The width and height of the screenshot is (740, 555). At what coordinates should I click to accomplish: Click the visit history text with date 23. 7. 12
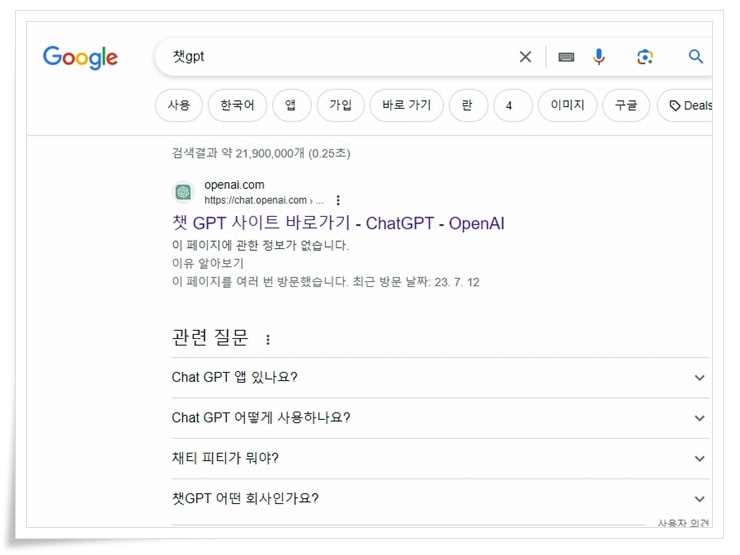(x=326, y=282)
